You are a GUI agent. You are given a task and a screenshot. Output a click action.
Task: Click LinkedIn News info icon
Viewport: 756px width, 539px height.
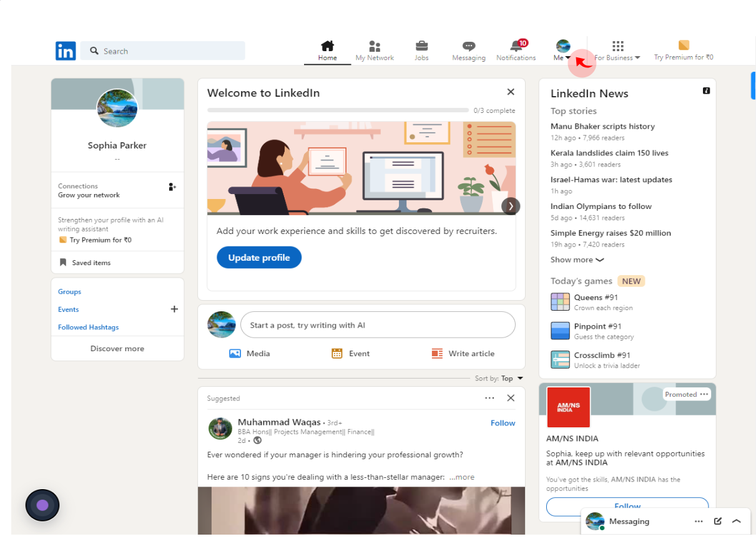click(x=707, y=91)
